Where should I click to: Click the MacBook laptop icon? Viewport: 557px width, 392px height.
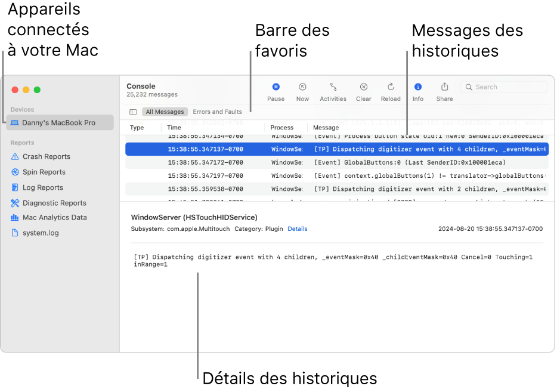(x=14, y=123)
